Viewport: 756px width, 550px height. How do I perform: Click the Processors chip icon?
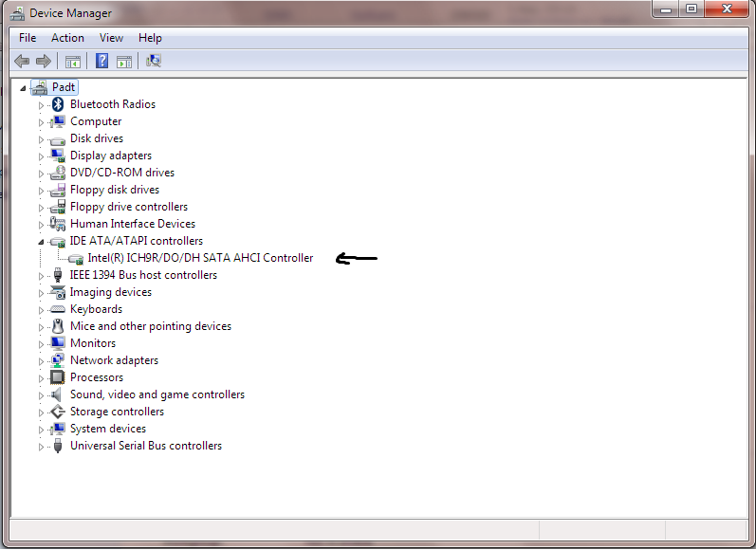(x=58, y=377)
